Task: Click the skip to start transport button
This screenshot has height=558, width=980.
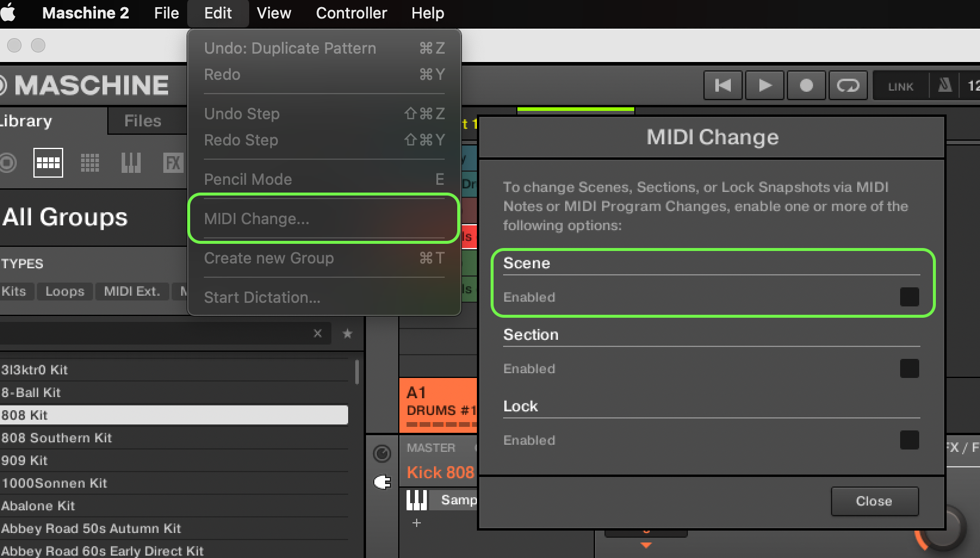Action: click(722, 86)
